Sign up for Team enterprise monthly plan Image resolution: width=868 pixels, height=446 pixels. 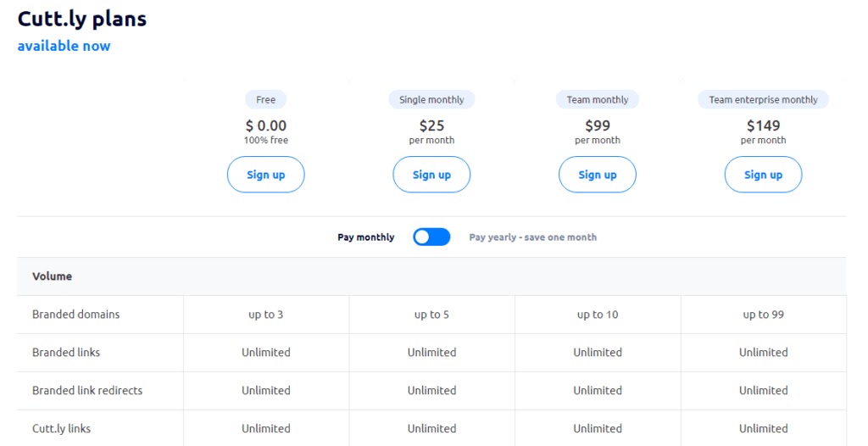click(x=763, y=175)
